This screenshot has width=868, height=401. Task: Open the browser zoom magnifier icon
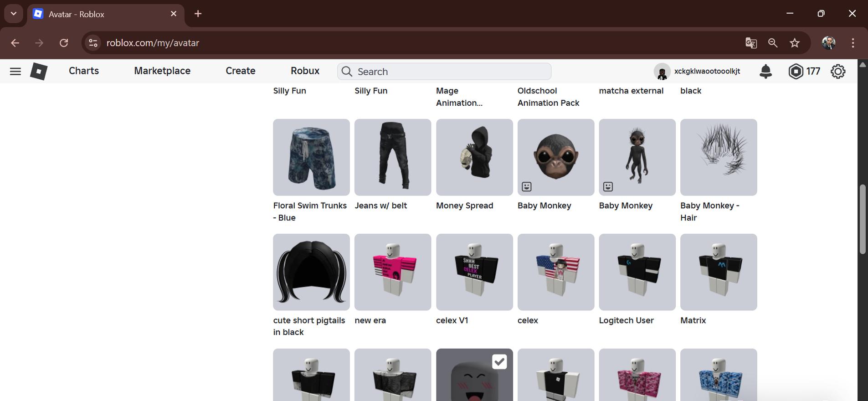[x=773, y=43]
